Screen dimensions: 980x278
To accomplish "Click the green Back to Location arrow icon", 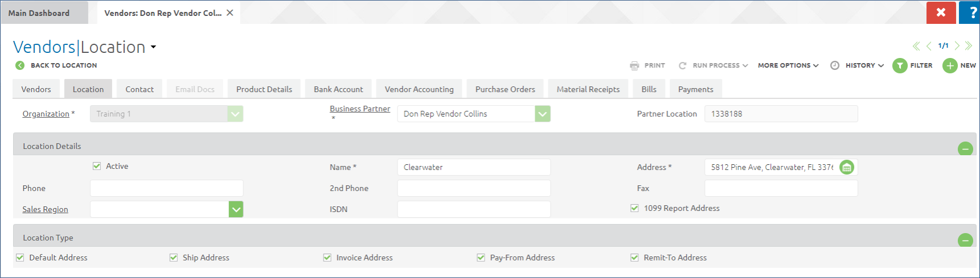I will [x=20, y=65].
